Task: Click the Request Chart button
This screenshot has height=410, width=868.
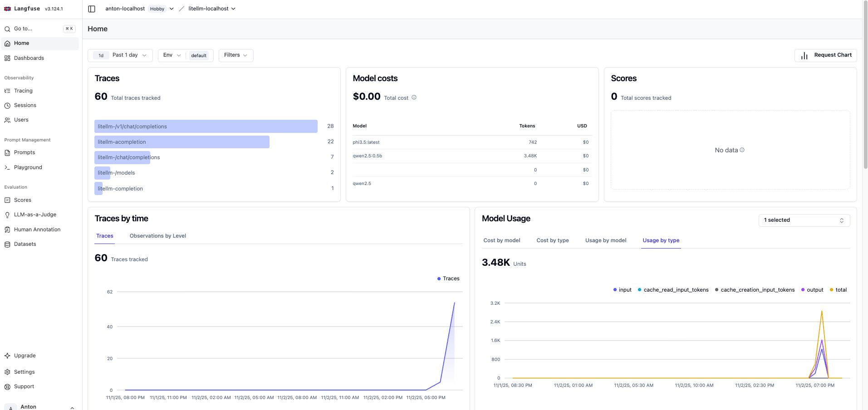Action: click(825, 55)
